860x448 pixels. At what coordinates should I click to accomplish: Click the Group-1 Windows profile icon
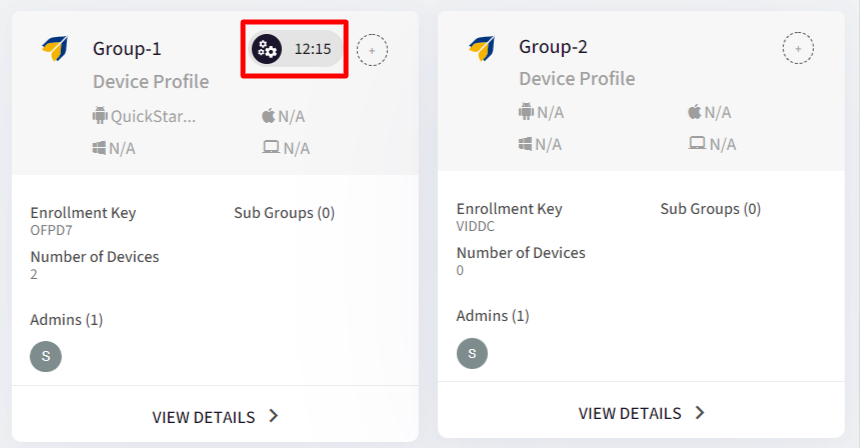coord(99,148)
